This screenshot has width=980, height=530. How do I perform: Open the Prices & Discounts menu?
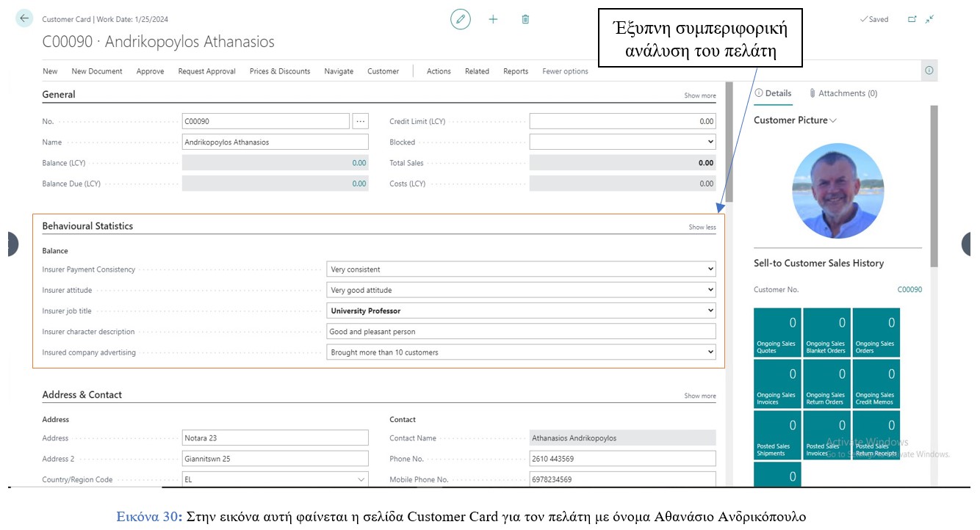coord(279,71)
